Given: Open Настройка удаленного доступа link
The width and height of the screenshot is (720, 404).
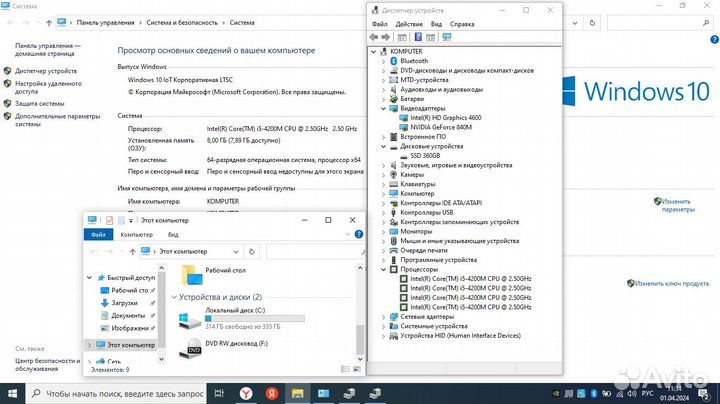Looking at the screenshot, I should click(x=48, y=88).
